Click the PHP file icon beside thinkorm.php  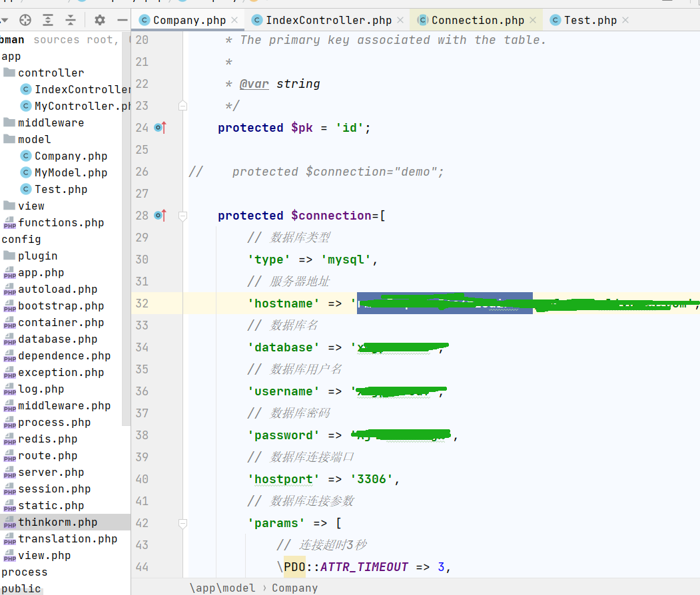(x=9, y=522)
